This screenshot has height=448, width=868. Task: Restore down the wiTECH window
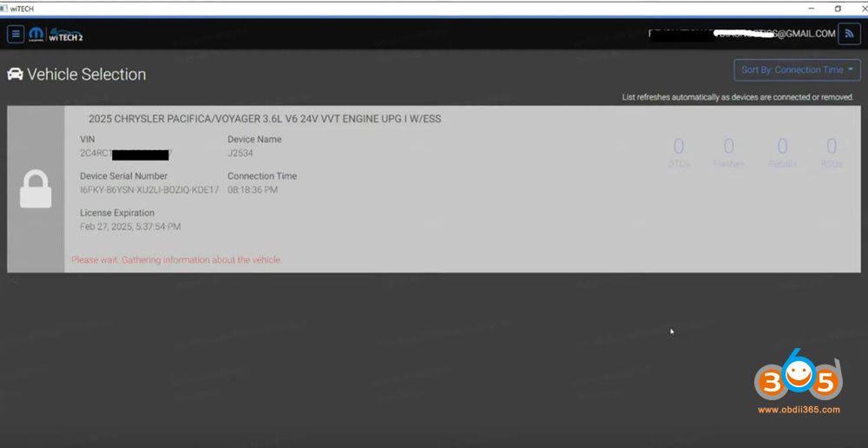click(838, 9)
